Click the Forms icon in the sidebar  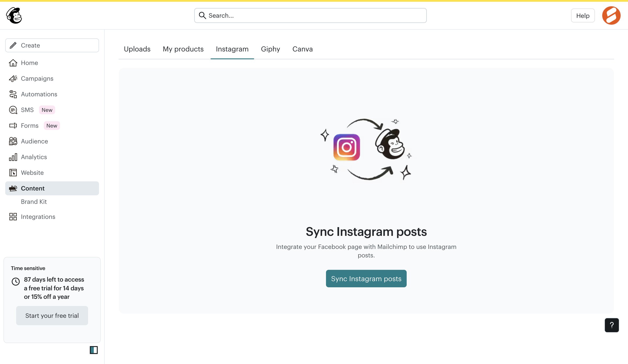13,126
